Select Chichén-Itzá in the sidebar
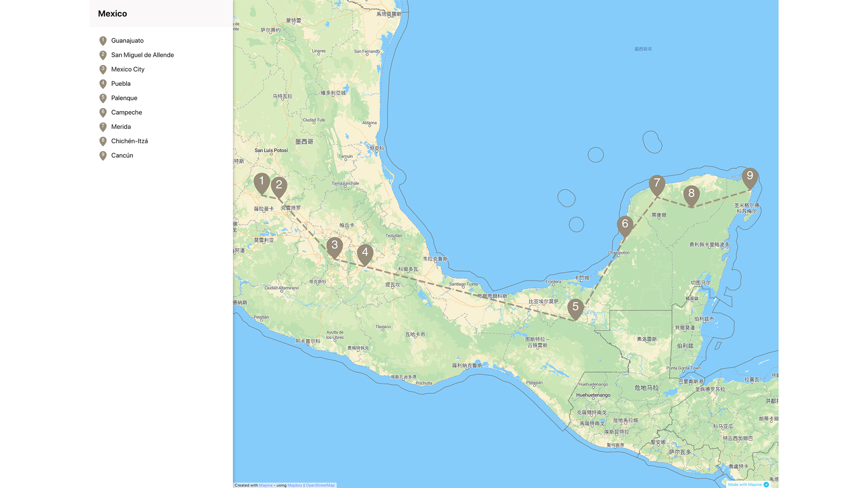The width and height of the screenshot is (868, 488). (x=129, y=141)
